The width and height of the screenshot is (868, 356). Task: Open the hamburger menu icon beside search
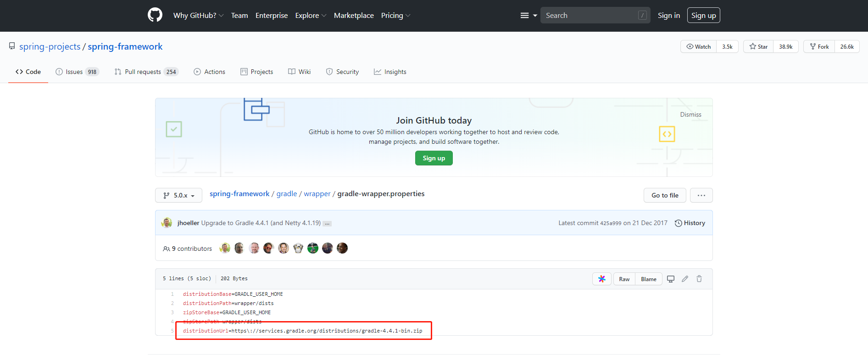[x=529, y=16]
